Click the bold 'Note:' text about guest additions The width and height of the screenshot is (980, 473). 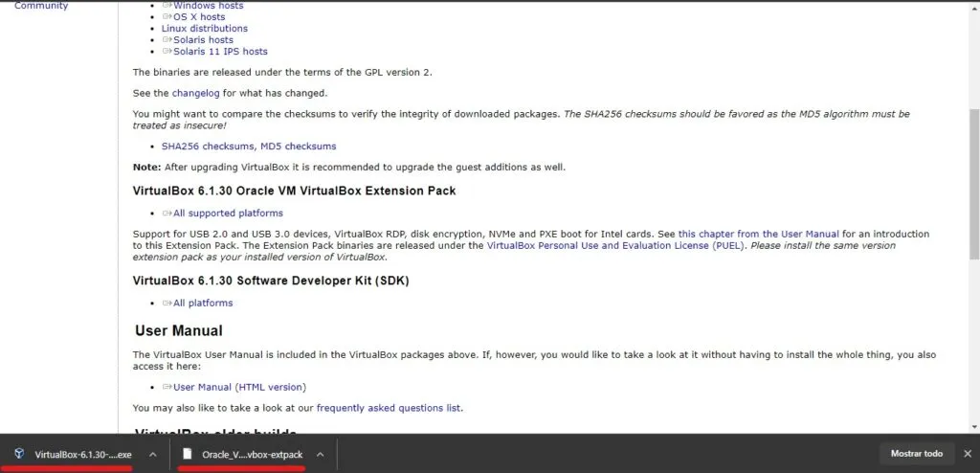coord(146,167)
